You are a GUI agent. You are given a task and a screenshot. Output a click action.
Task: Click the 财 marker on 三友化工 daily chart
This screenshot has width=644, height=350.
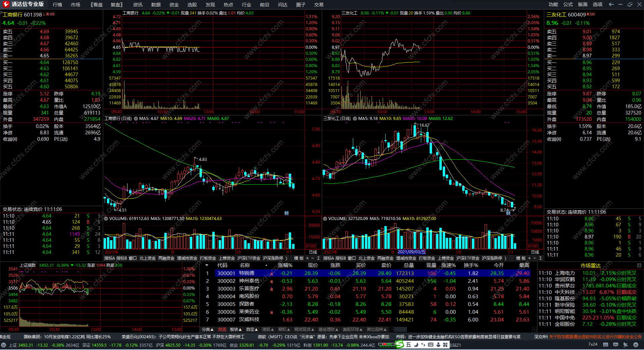tap(508, 213)
